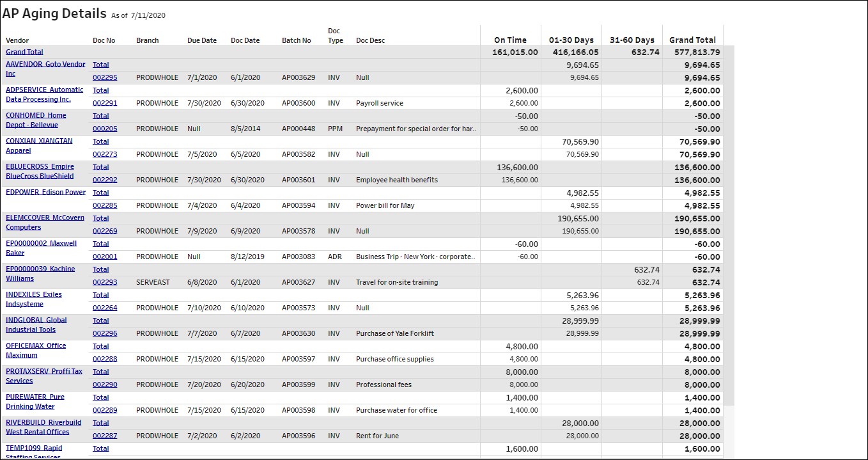Image resolution: width=868 pixels, height=460 pixels.
Task: Click the Doc Type column header
Action: pos(336,35)
